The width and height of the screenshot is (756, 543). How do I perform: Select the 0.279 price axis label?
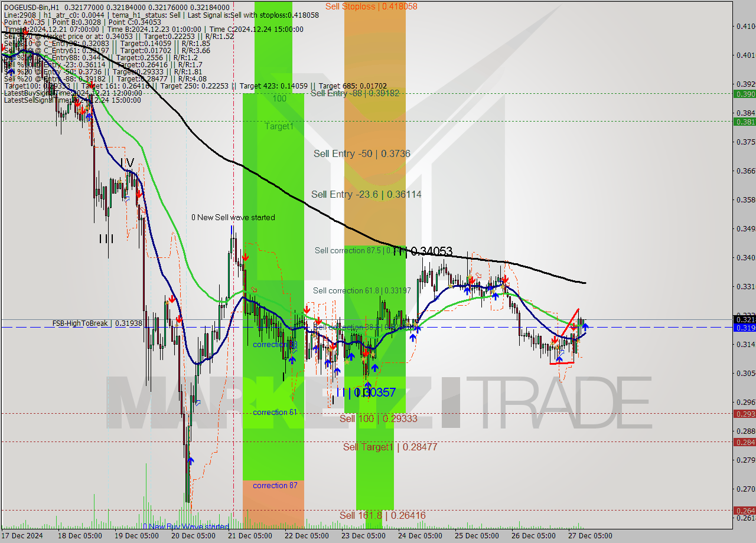coord(745,460)
